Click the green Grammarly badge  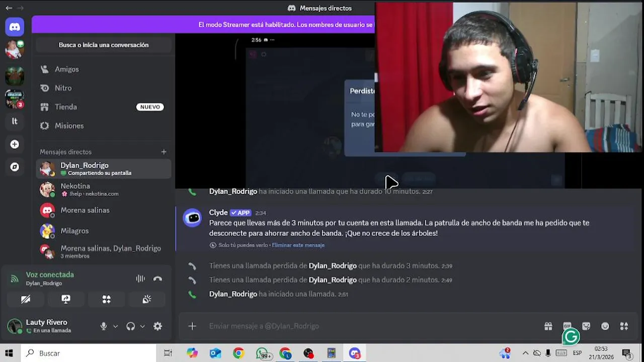[571, 337]
